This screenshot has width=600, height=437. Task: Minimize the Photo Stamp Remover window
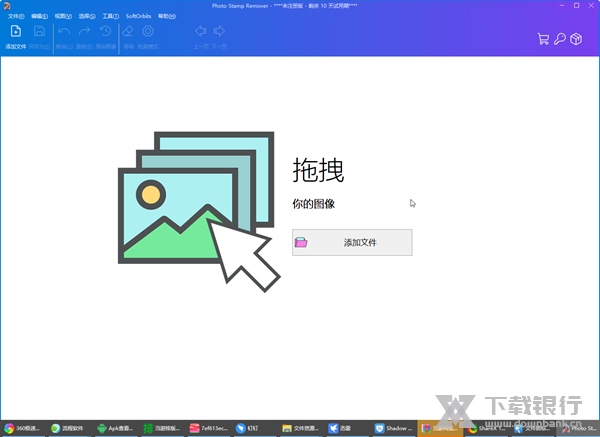[x=562, y=5]
